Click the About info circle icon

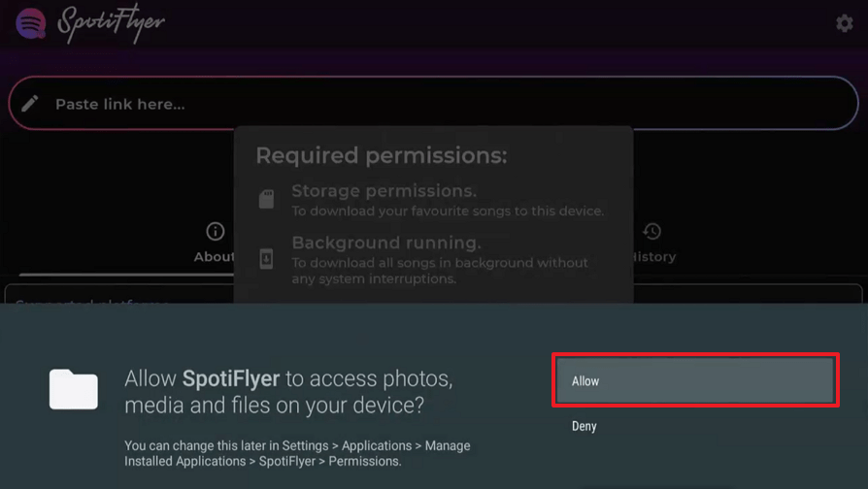(x=216, y=231)
